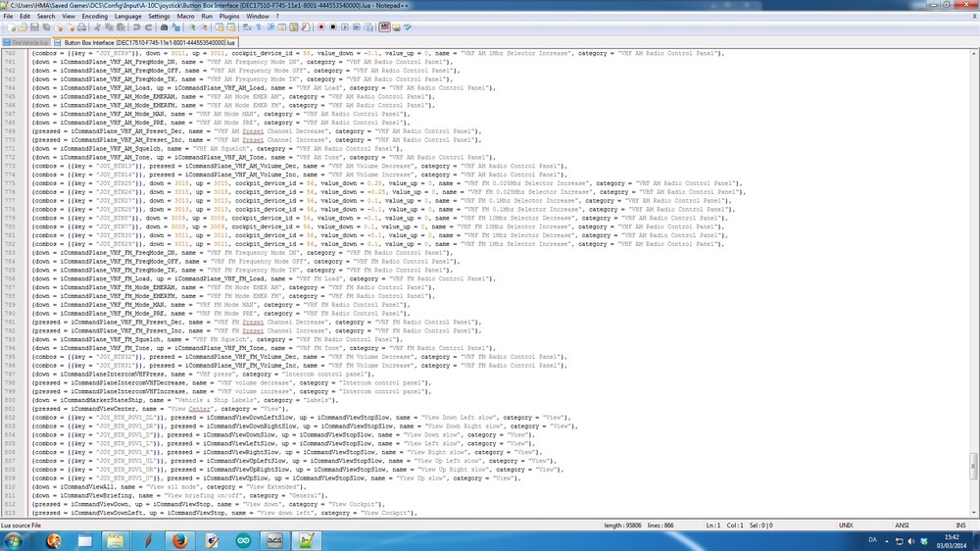Click the New file toolbar icon
Viewport: 980px width, 551px height.
[x=11, y=27]
